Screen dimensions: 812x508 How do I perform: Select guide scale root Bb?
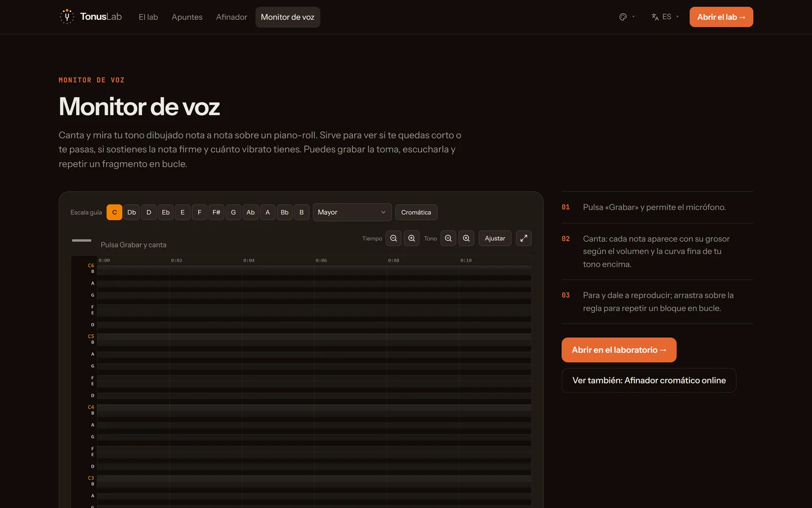[285, 212]
